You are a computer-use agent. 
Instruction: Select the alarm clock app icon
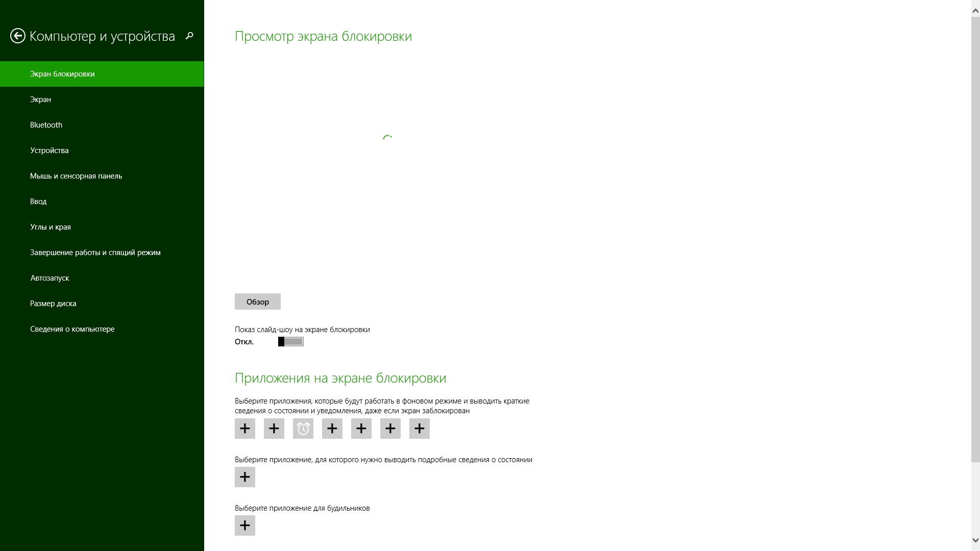pyautogui.click(x=303, y=428)
